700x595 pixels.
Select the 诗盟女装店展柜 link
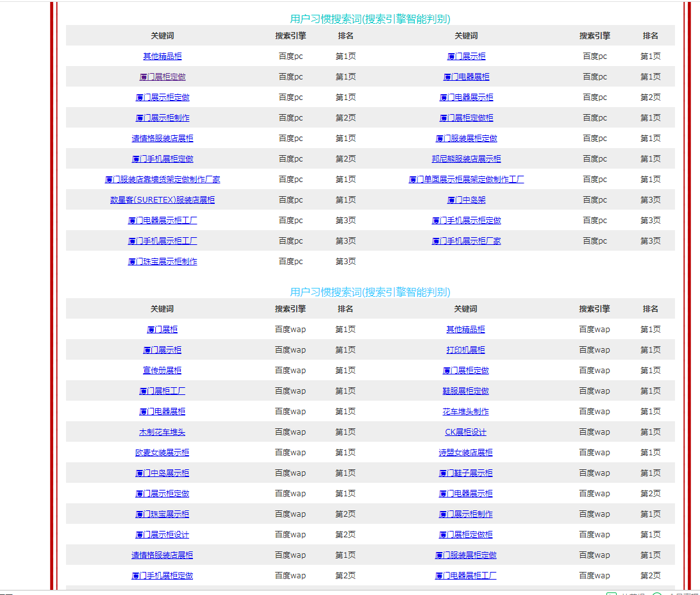tap(465, 453)
